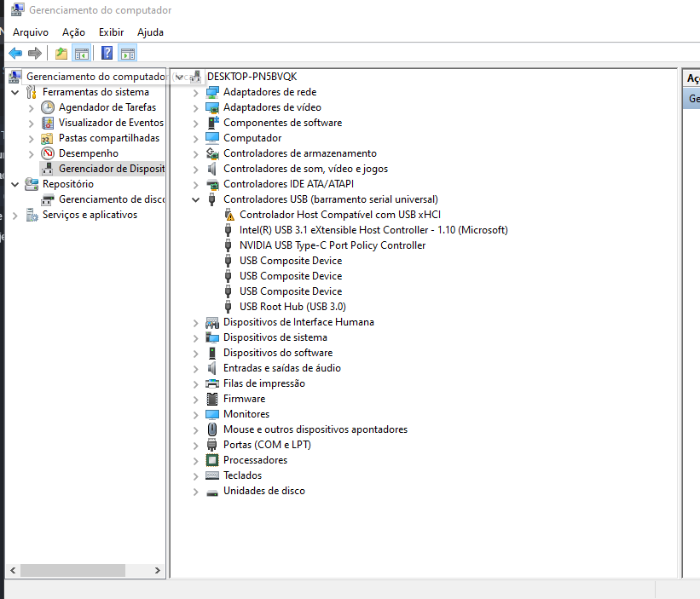Viewport: 700px width, 599px height.
Task: Click the left pane horizontal scrollbar thumb
Action: pos(72,570)
